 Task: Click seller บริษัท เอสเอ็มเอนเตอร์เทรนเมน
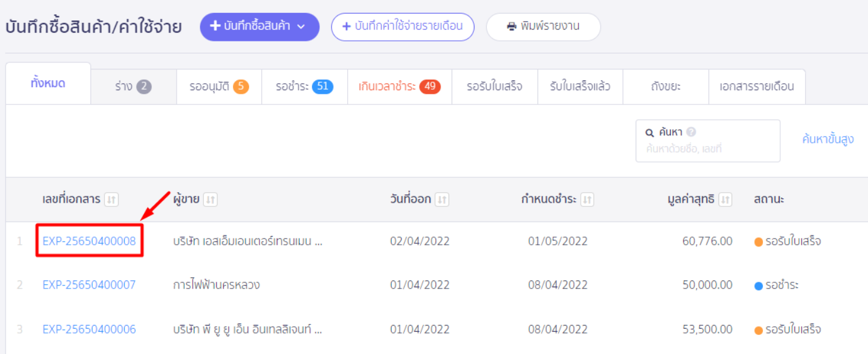(x=248, y=241)
